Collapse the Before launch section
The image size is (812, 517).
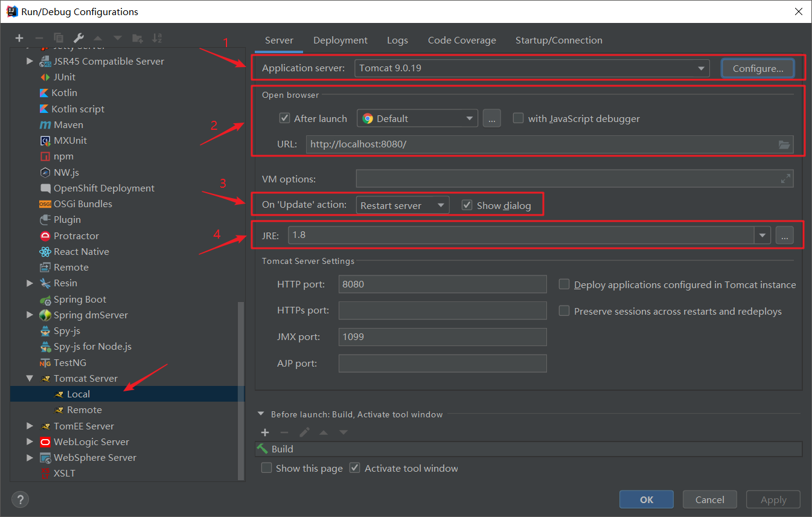[261, 414]
